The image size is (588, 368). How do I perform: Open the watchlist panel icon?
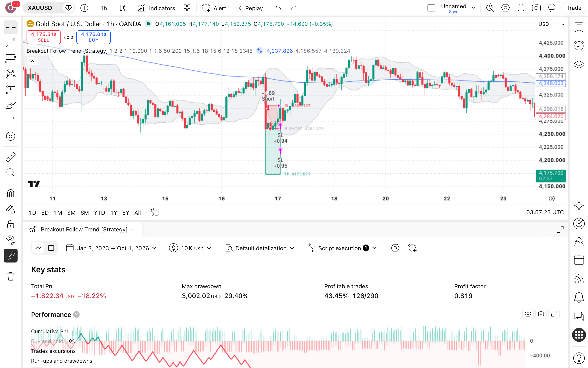coord(579,27)
